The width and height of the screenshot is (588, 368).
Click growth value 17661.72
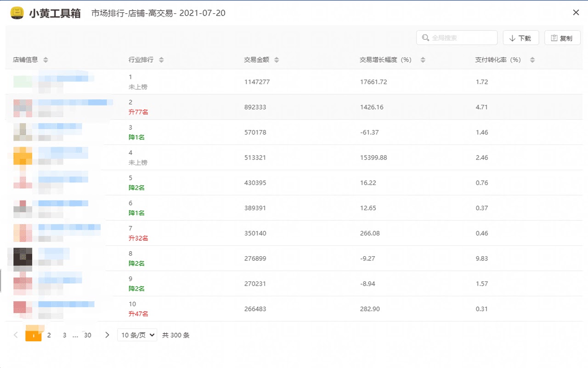coord(373,82)
